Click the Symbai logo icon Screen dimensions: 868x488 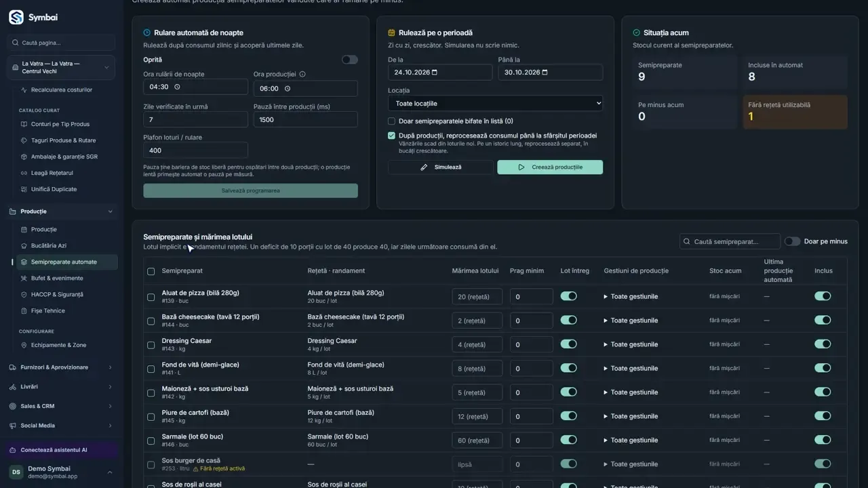point(16,18)
